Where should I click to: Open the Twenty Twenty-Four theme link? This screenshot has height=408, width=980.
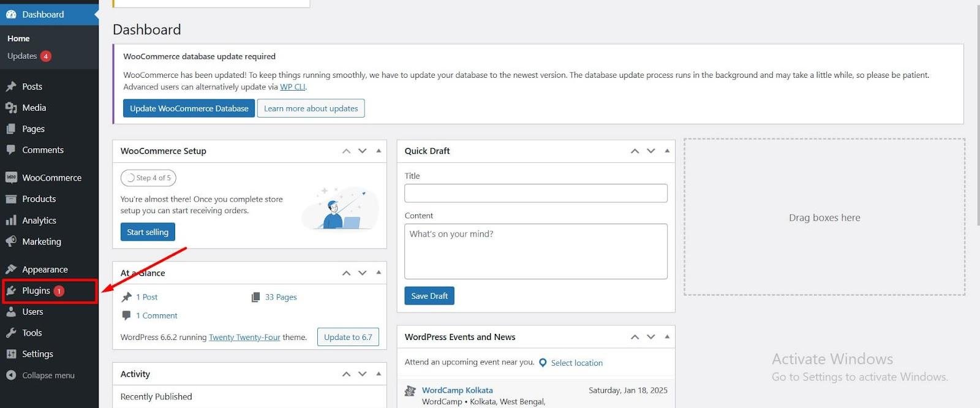244,338
